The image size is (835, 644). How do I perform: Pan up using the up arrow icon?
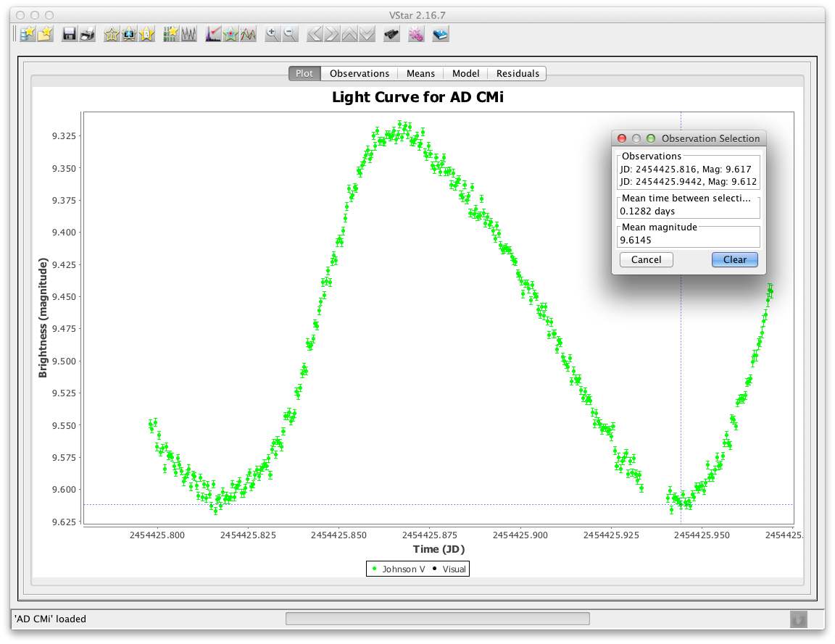point(349,34)
